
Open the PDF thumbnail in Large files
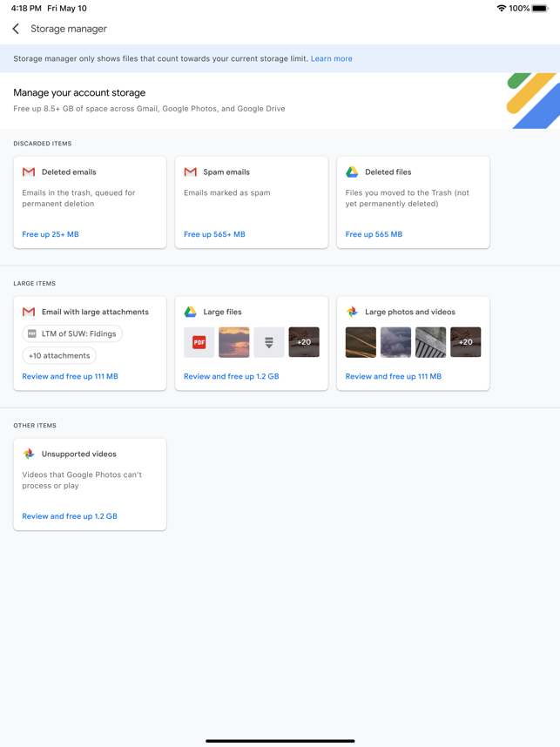tap(199, 342)
